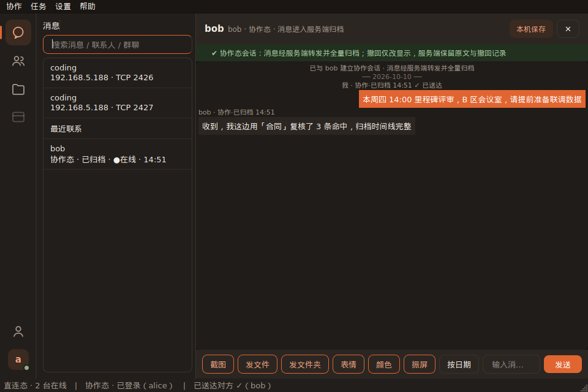588x392 pixels.
Task: Click the 发文件 send file button
Action: point(258,364)
